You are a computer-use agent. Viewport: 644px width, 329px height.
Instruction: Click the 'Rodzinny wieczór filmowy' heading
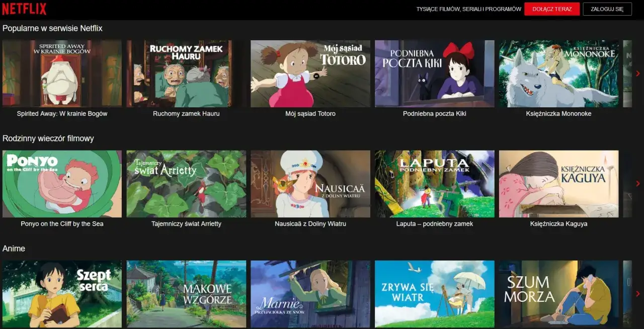(x=48, y=139)
